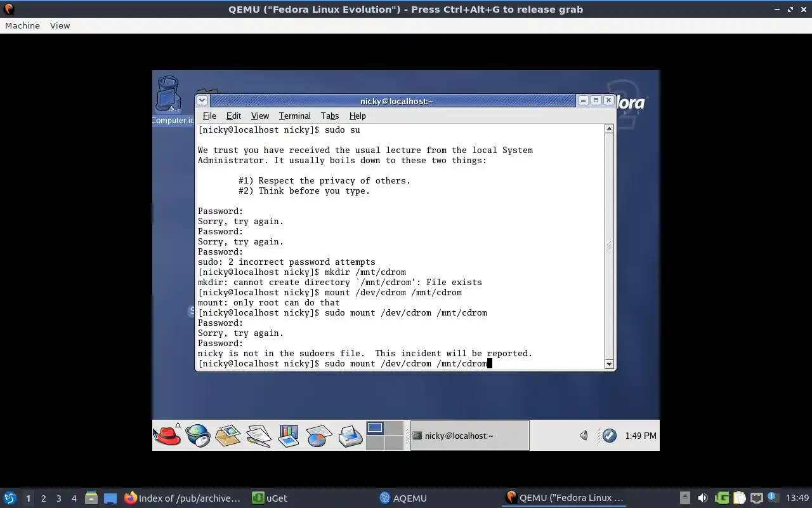Screen dimensions: 812x508
Task: Click the Fedora panel volume speaker icon
Action: pos(584,436)
